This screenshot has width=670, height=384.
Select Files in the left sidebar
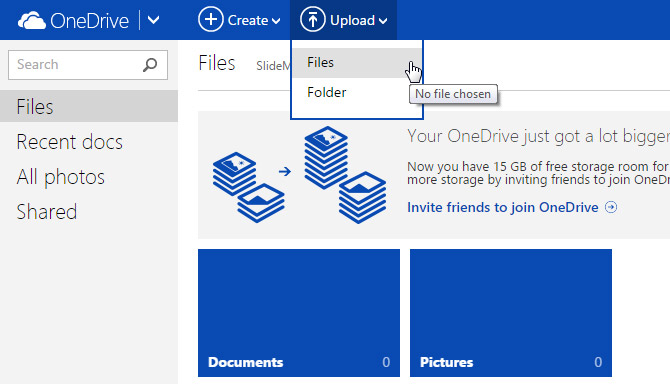click(89, 106)
